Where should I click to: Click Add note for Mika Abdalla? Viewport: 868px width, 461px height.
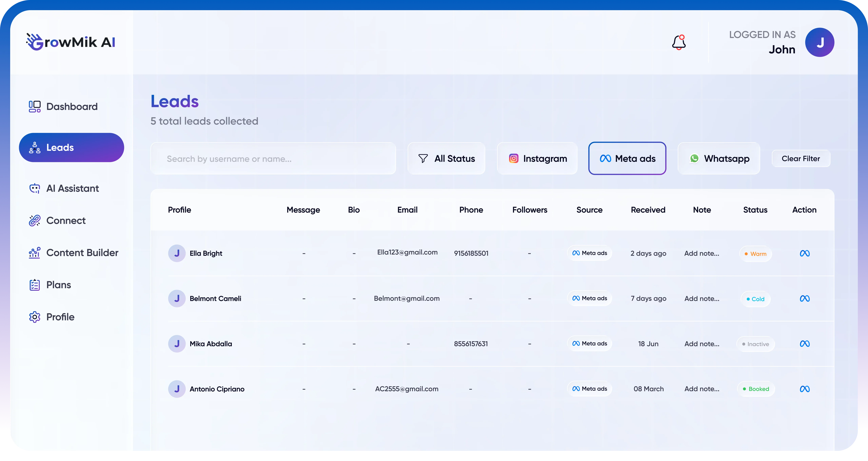click(702, 344)
